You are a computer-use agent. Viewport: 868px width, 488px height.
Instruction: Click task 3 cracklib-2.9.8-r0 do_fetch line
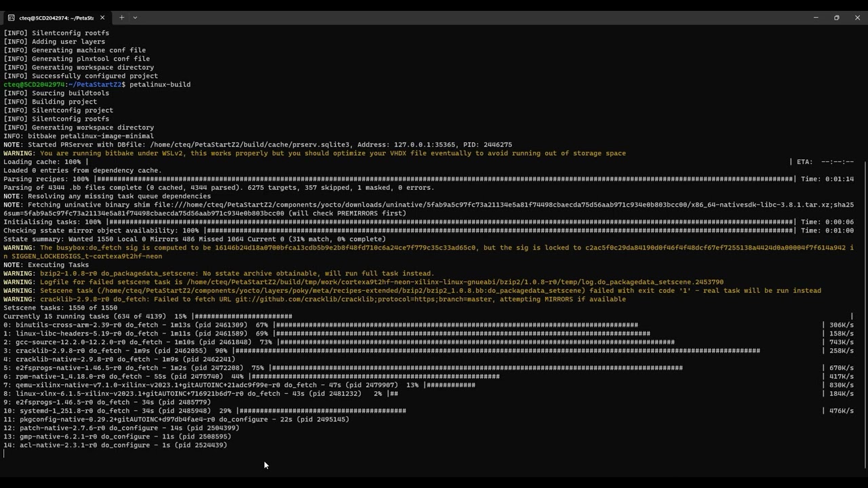429,350
